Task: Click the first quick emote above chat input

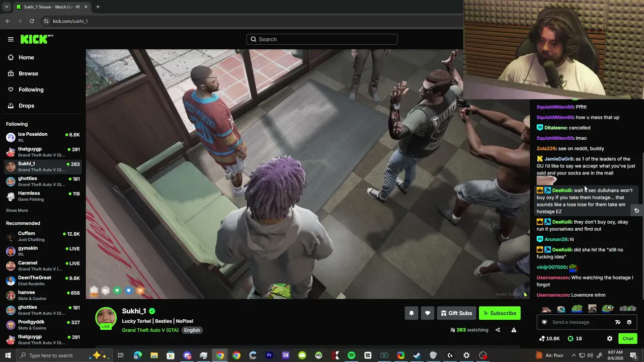Action: click(x=546, y=309)
